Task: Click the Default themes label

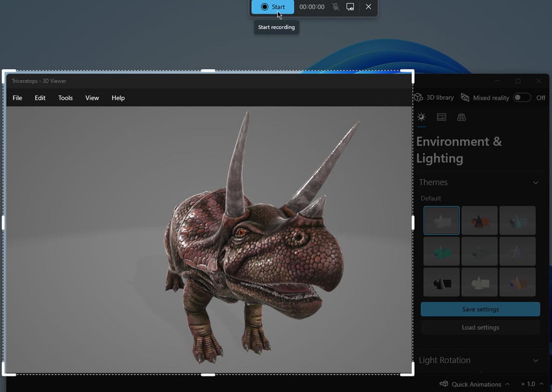Action: point(431,198)
